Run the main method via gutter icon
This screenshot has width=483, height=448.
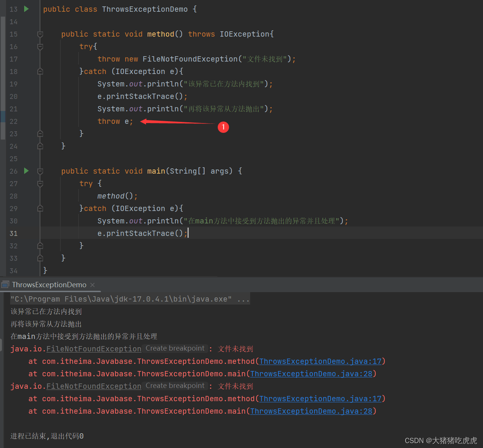(x=26, y=171)
